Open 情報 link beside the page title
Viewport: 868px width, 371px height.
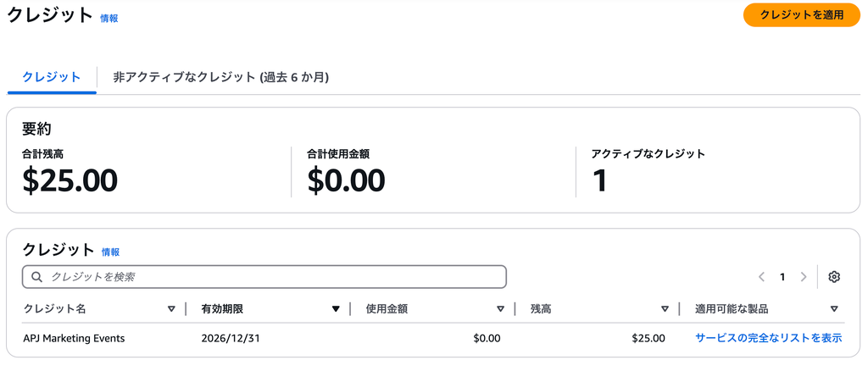click(109, 19)
